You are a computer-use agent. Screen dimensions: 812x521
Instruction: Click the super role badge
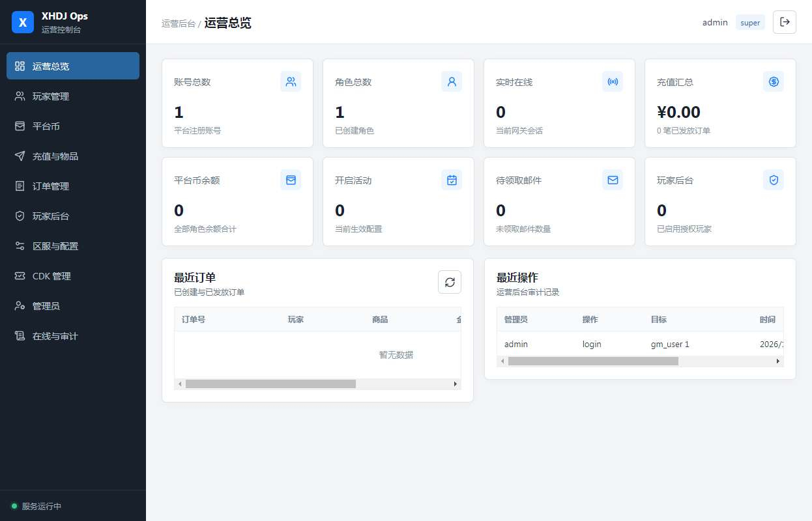[x=750, y=22]
